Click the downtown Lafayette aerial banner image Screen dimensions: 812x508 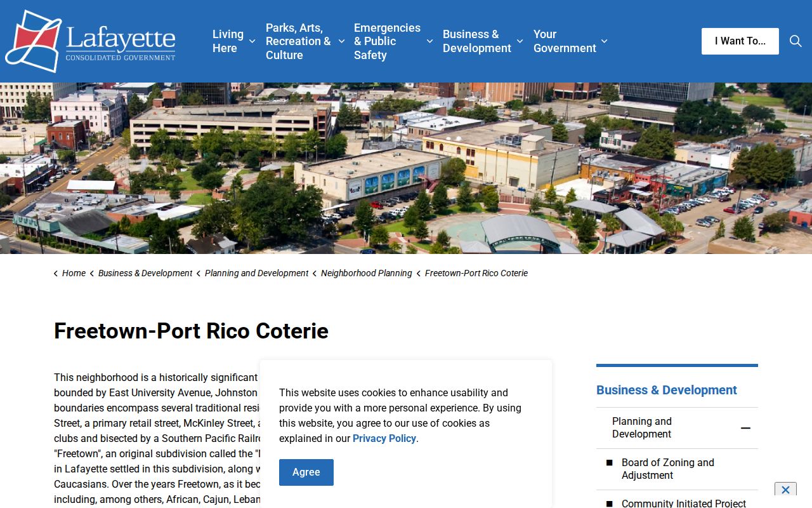(x=406, y=168)
